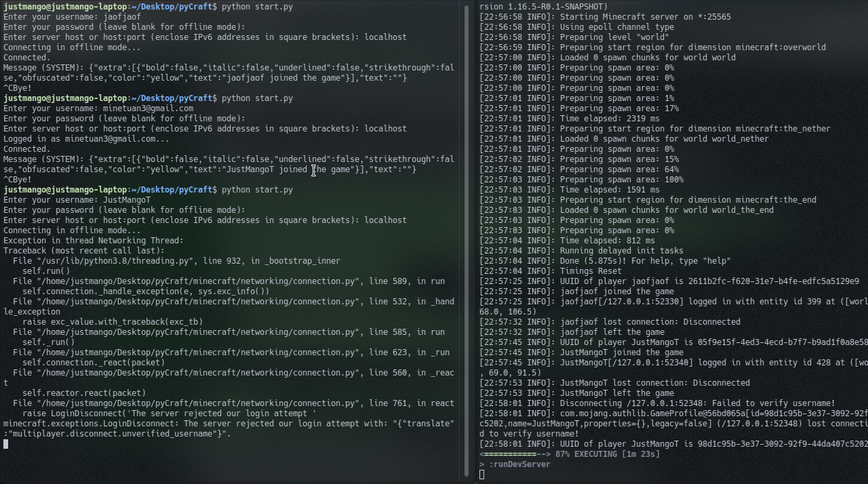The height and width of the screenshot is (484, 868).
Task: Click the first 'python start.py' command
Action: 257,7
